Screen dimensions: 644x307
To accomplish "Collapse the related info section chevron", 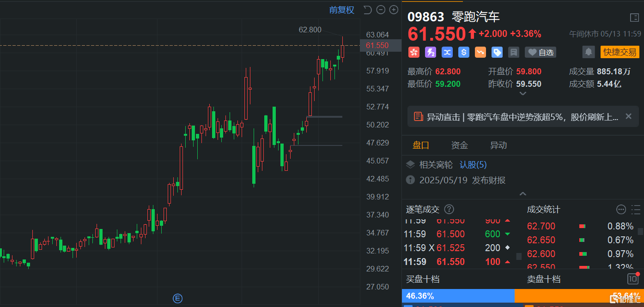I will [x=522, y=193].
